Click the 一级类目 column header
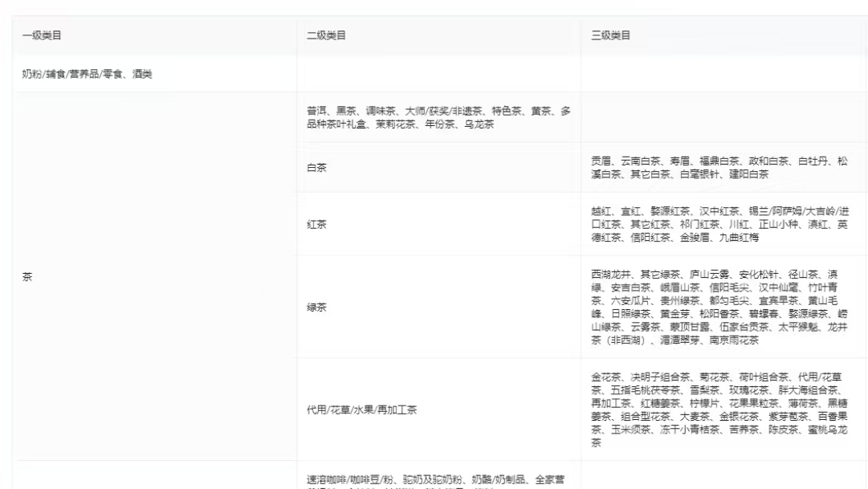The height and width of the screenshot is (489, 868). (37, 35)
